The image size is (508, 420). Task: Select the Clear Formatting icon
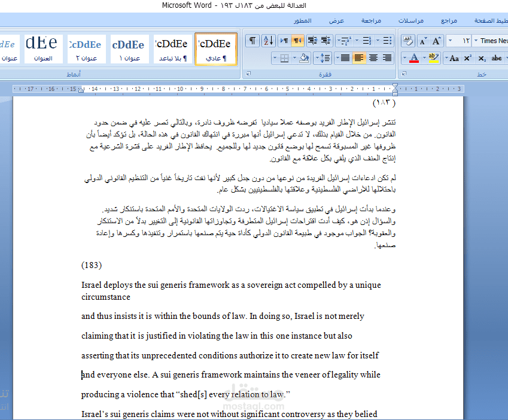[x=408, y=40]
